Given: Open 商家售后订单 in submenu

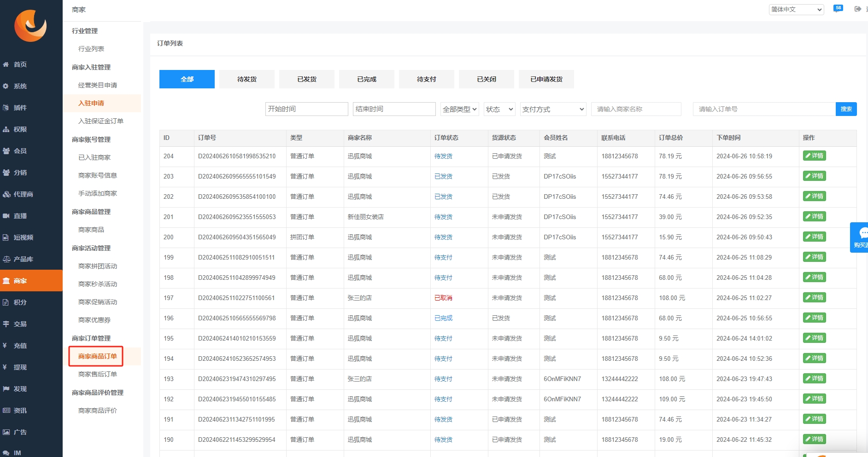Looking at the screenshot, I should [98, 374].
